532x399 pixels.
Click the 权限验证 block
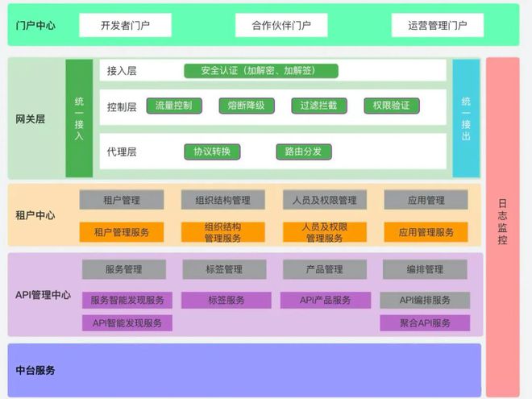tap(391, 106)
